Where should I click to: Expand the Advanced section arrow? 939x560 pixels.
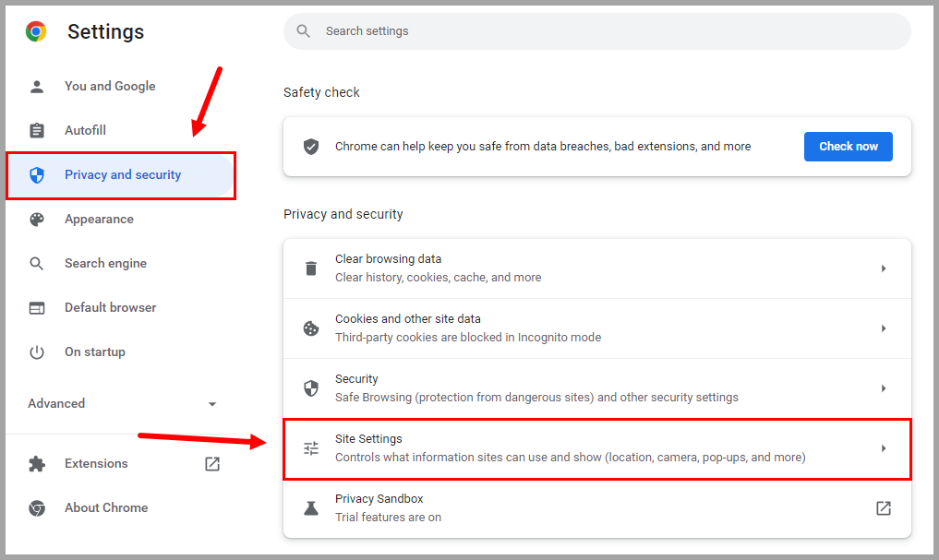point(212,404)
